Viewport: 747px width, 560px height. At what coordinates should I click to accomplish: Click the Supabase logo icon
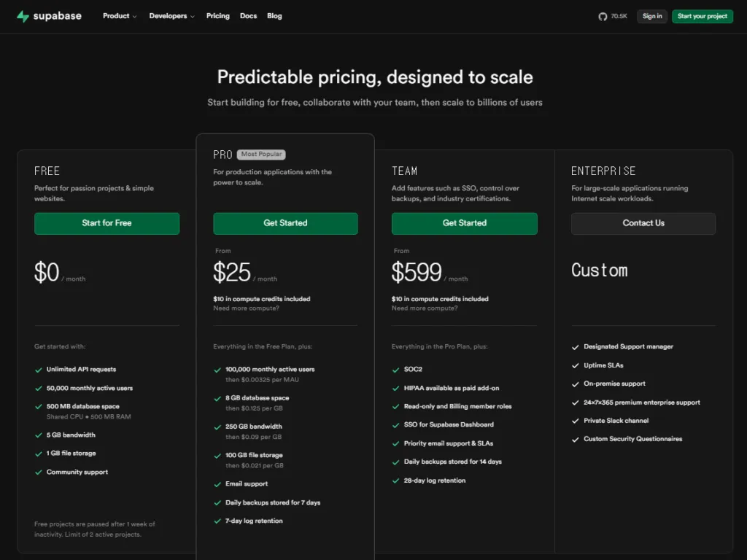[x=23, y=16]
